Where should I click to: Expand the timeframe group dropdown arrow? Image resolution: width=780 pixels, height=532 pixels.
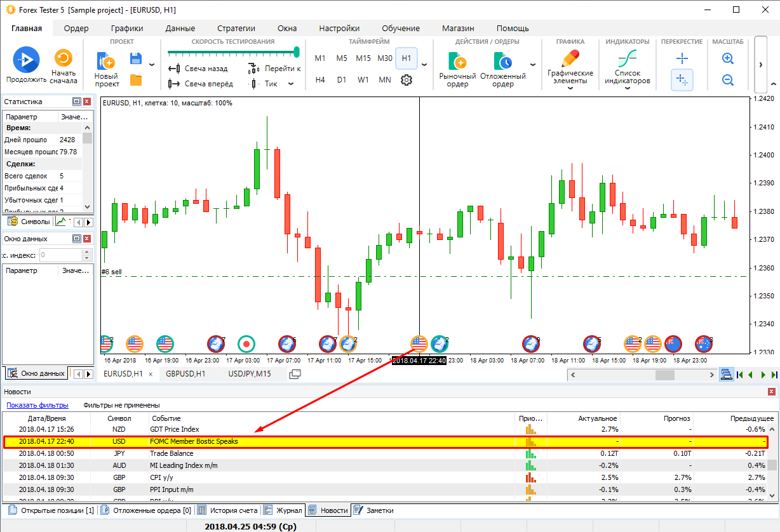click(424, 65)
